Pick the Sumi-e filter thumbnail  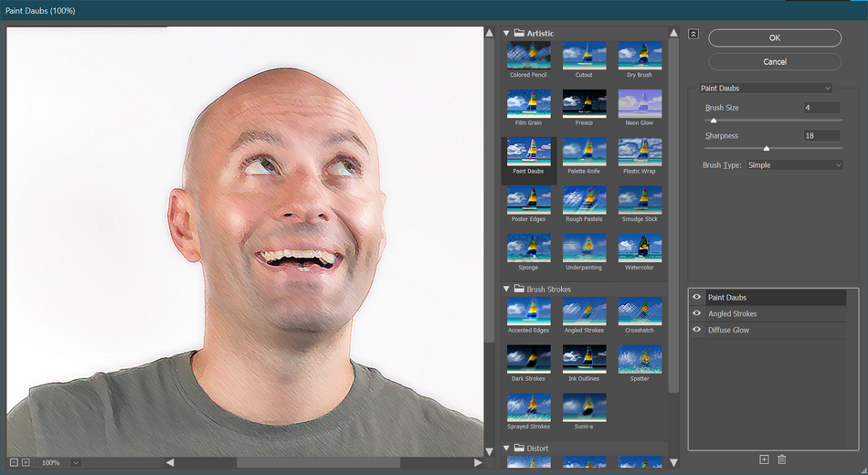tap(584, 407)
